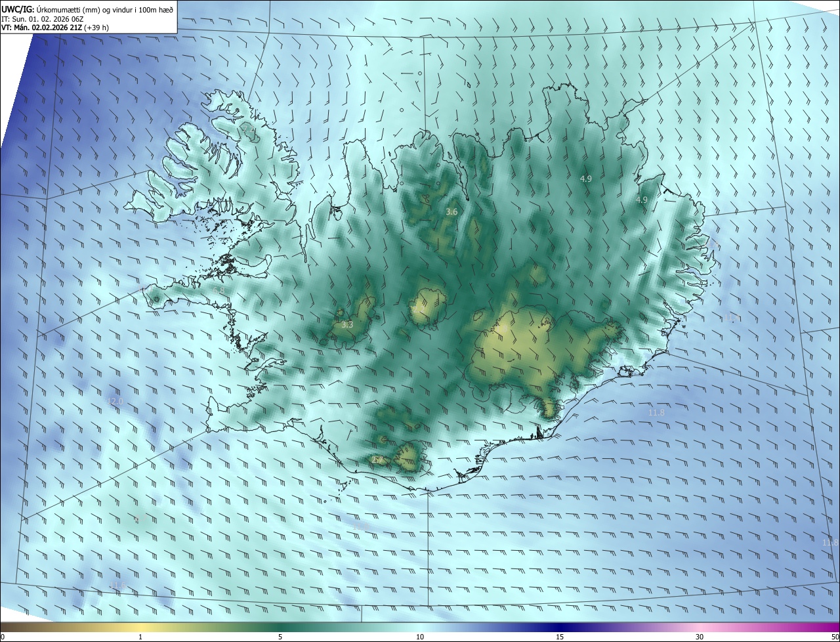
Task: Click the "1" tick on the colour scale
Action: pos(140,637)
